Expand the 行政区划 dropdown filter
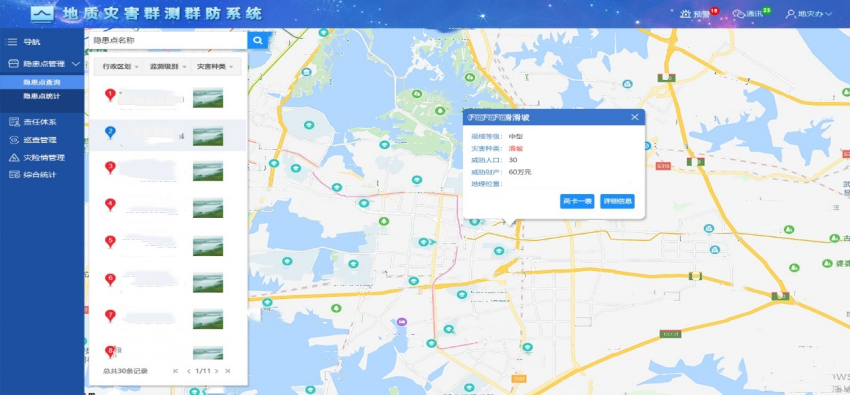850x395 pixels. click(120, 67)
